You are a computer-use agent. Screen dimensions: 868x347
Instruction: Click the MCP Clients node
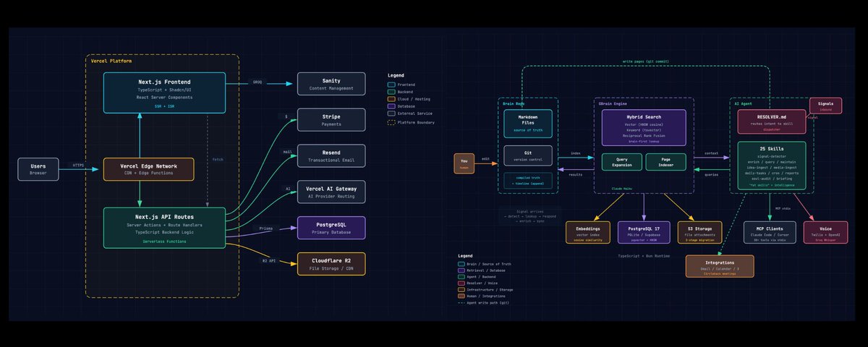(770, 232)
